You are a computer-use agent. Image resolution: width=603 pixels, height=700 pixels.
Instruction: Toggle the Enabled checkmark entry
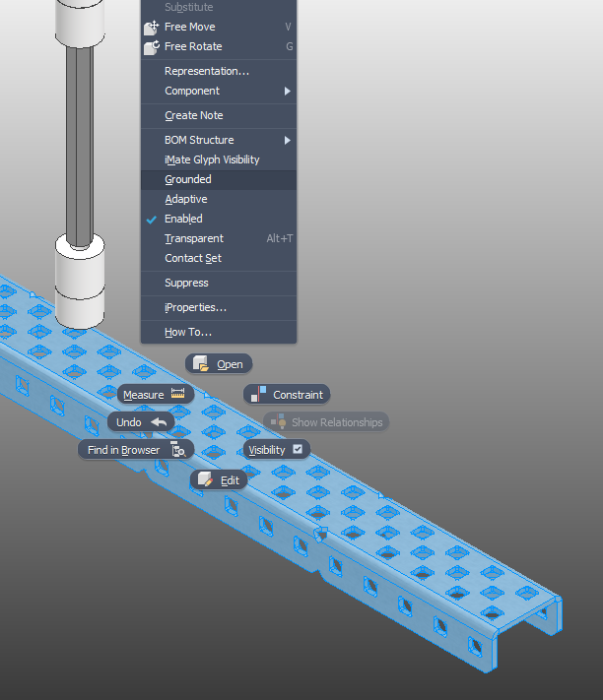tap(219, 219)
